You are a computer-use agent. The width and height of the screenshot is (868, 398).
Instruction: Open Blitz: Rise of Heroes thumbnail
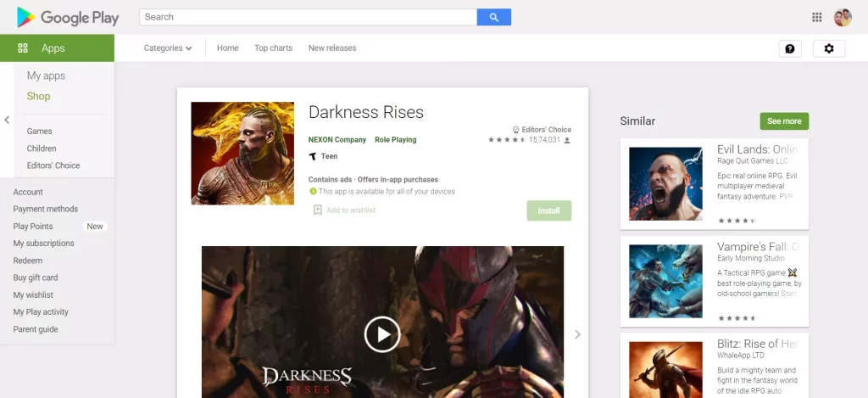tap(665, 370)
